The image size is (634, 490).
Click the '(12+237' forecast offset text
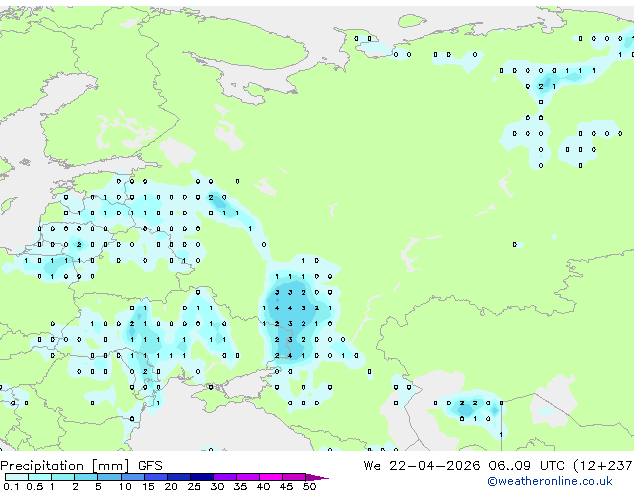[603, 466]
